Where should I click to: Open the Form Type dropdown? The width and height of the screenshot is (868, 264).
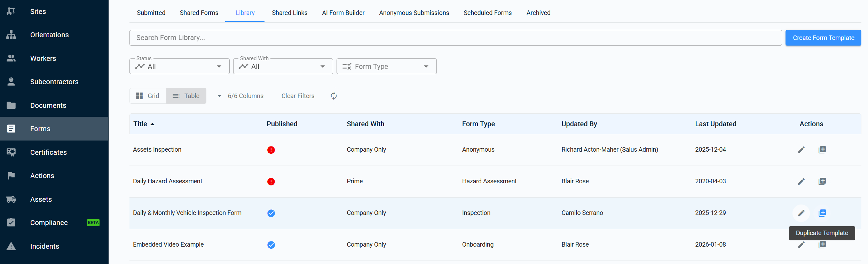pos(386,66)
